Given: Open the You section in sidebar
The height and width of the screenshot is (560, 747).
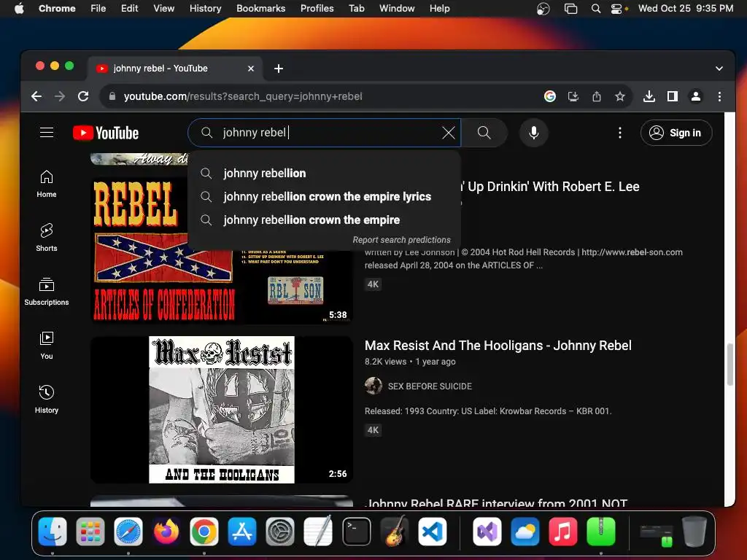Looking at the screenshot, I should tap(47, 345).
